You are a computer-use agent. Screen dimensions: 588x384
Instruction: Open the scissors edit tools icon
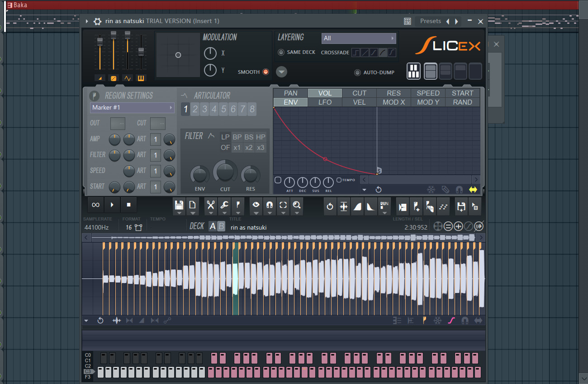(x=211, y=205)
